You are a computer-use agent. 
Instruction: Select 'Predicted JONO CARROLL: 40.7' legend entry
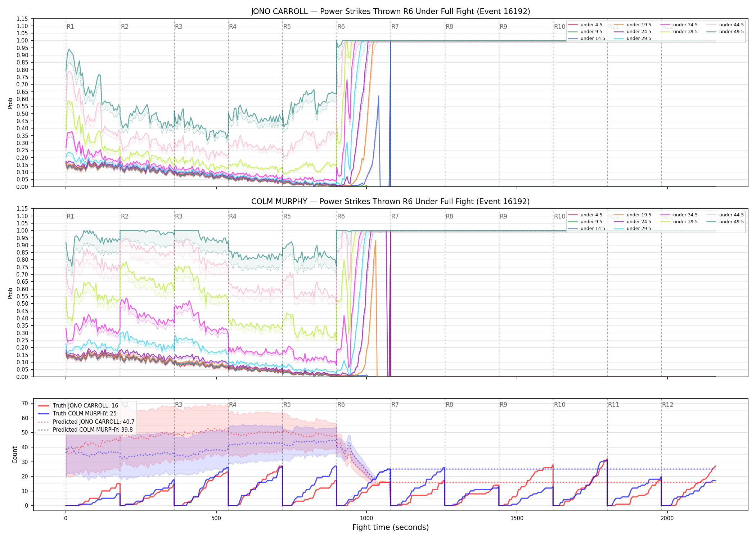coord(86,422)
